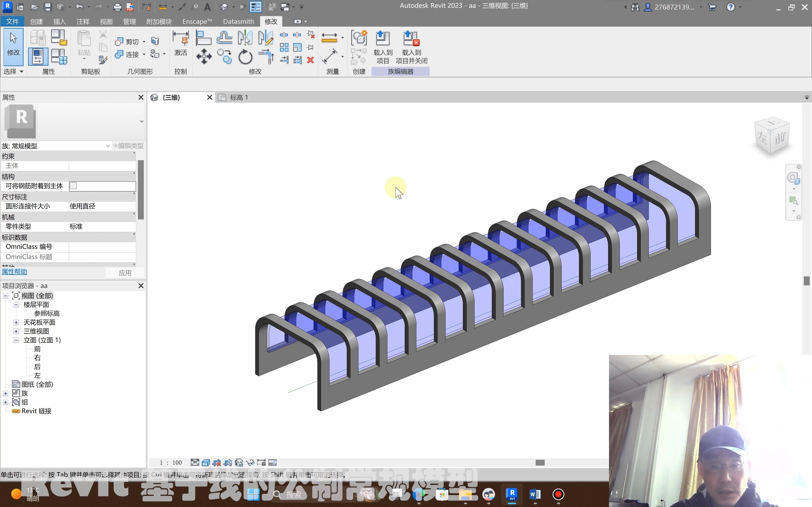Enable rebar attach to host checkbox
812x507 pixels.
(x=73, y=186)
